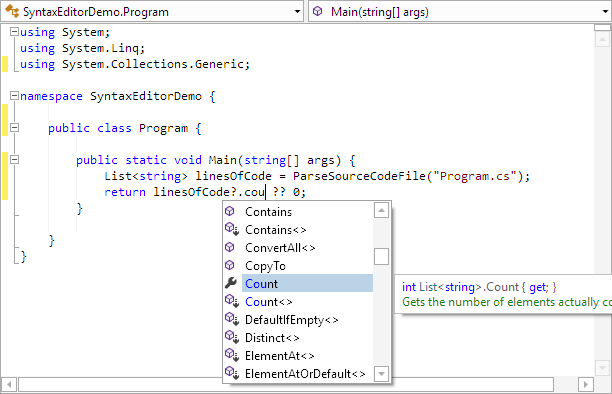The image size is (612, 394).
Task: Select CopyTo in the completion list
Action: [307, 266]
